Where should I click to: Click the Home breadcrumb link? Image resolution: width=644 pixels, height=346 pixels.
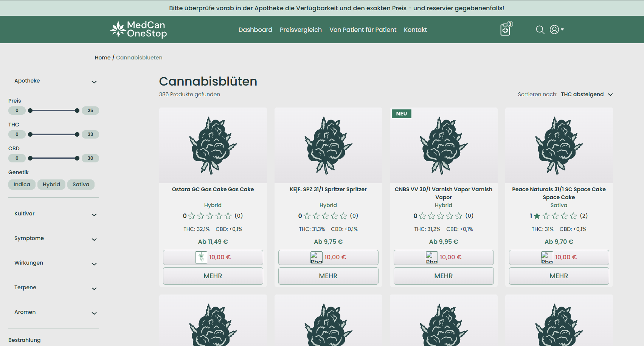102,58
